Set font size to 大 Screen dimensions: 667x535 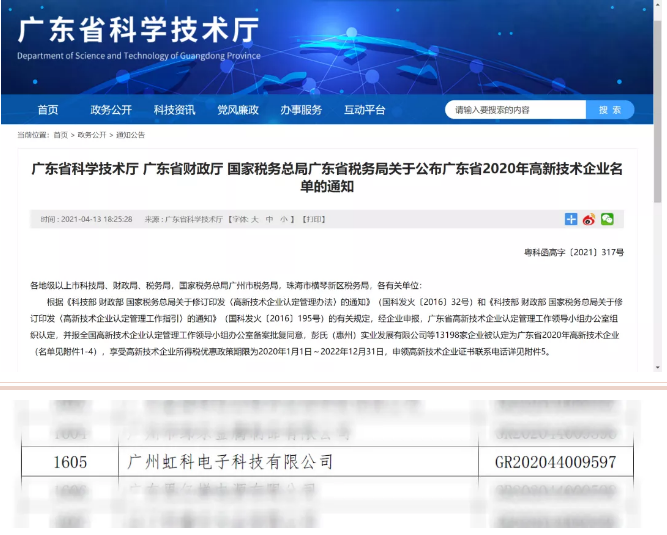[x=254, y=219]
